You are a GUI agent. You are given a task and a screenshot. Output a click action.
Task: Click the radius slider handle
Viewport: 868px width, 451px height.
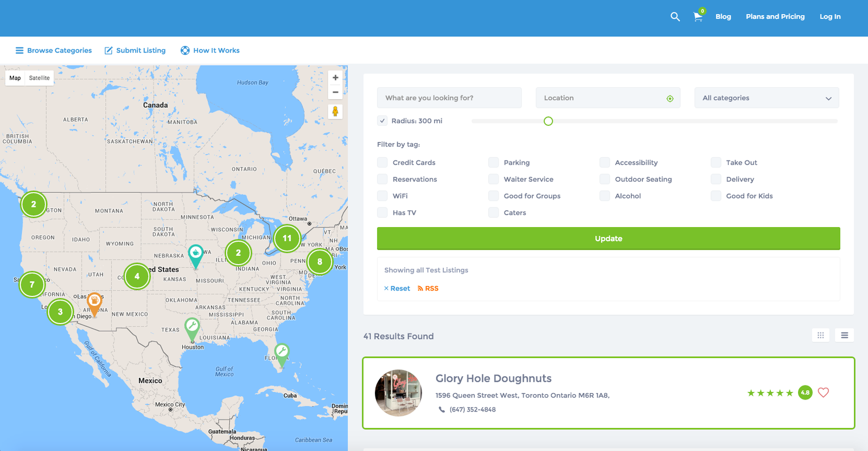[548, 121]
